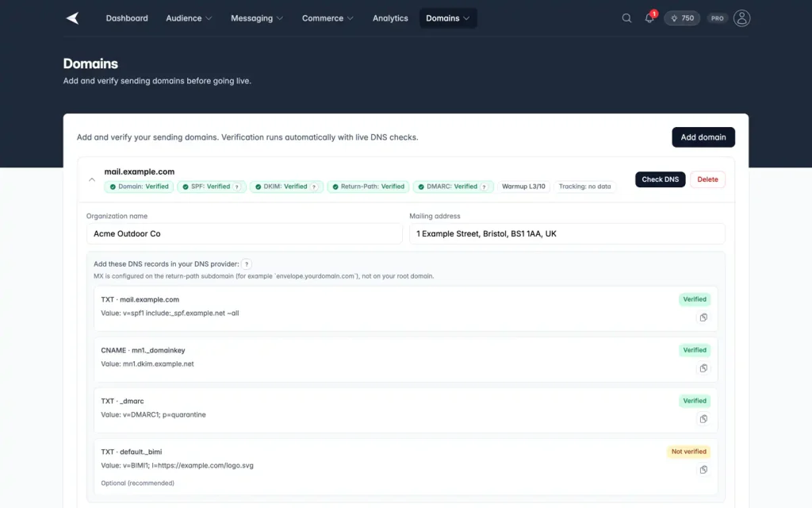Viewport: 812px width, 508px height.
Task: Open the notifications bell
Action: pyautogui.click(x=649, y=18)
